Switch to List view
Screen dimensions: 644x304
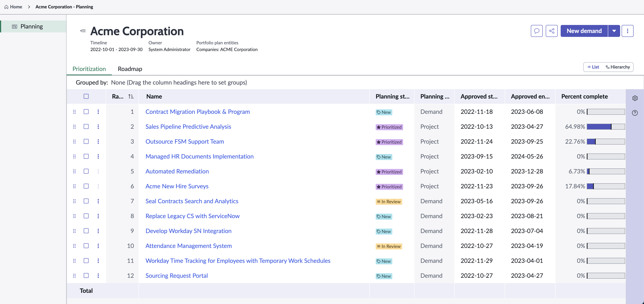[x=593, y=67]
